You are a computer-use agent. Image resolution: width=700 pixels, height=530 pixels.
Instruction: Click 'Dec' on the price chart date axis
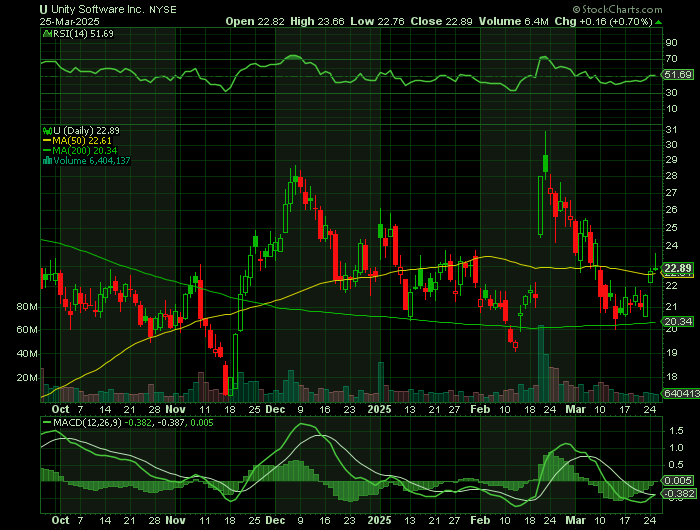(x=275, y=409)
